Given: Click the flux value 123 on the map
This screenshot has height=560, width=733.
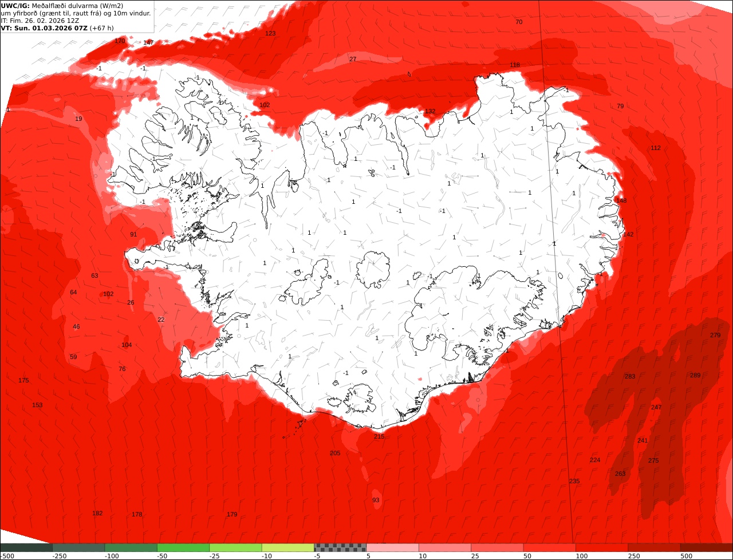Looking at the screenshot, I should coord(270,34).
